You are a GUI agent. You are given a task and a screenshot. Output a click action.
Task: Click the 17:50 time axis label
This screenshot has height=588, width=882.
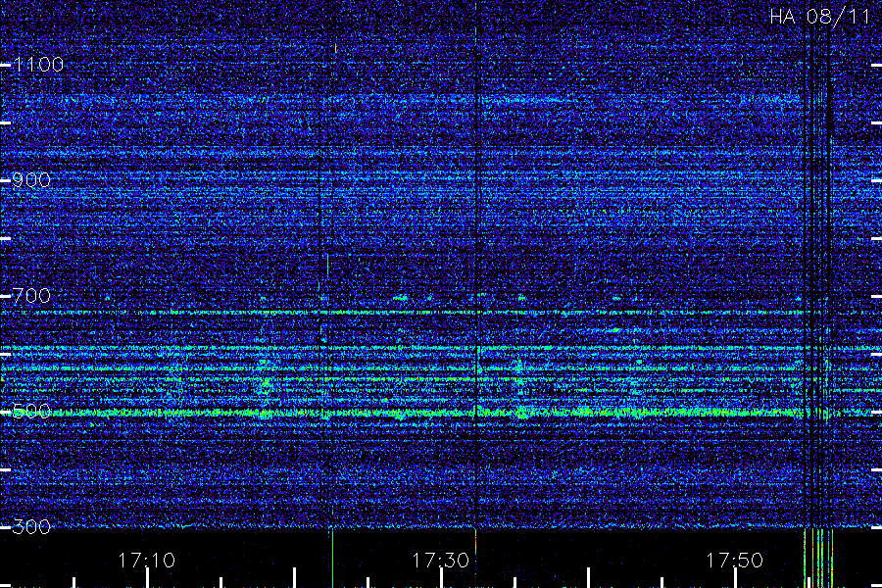735,561
